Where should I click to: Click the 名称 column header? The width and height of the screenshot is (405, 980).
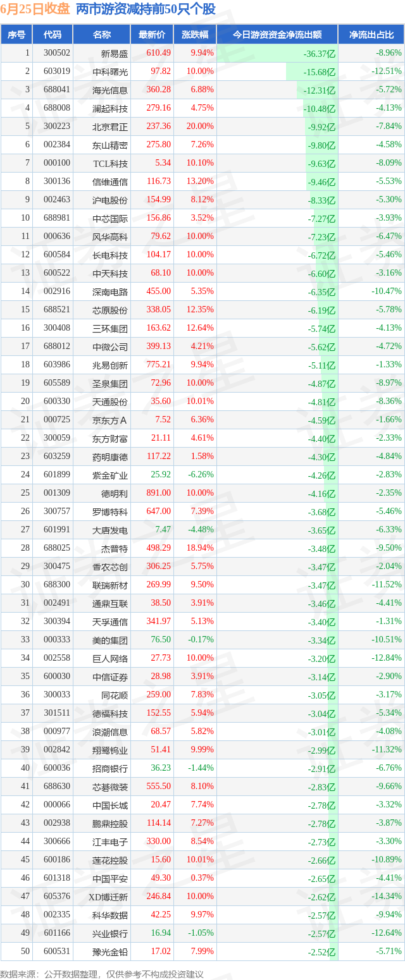pyautogui.click(x=101, y=35)
